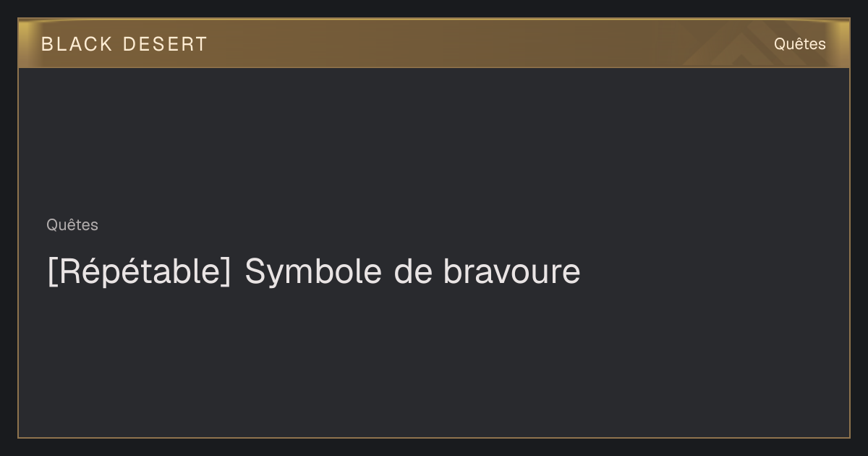The image size is (868, 456).
Task: Click the Q of the breadcrumb Quêtes
Action: click(x=52, y=225)
